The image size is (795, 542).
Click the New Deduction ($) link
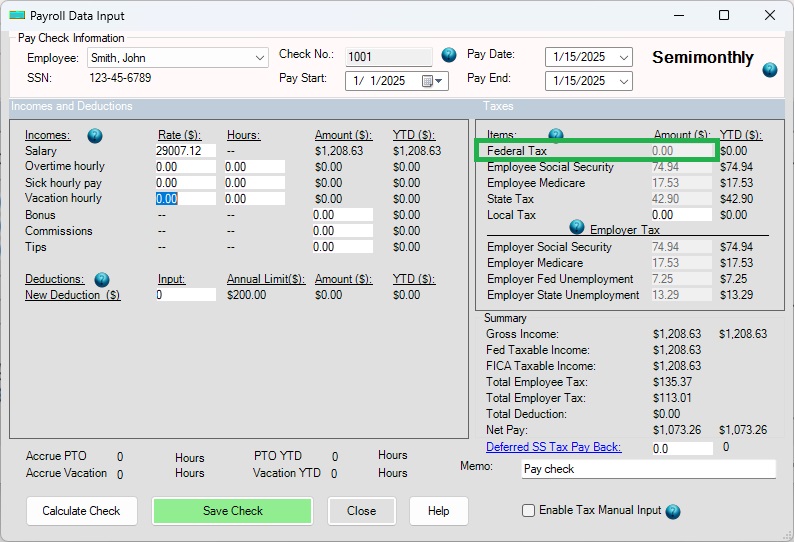[72, 295]
